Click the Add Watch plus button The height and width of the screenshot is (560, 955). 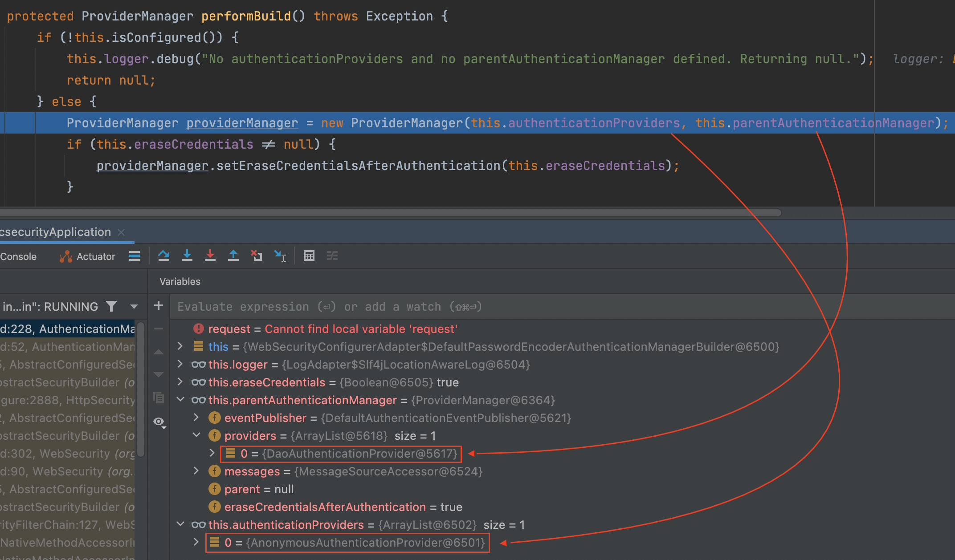click(x=158, y=306)
